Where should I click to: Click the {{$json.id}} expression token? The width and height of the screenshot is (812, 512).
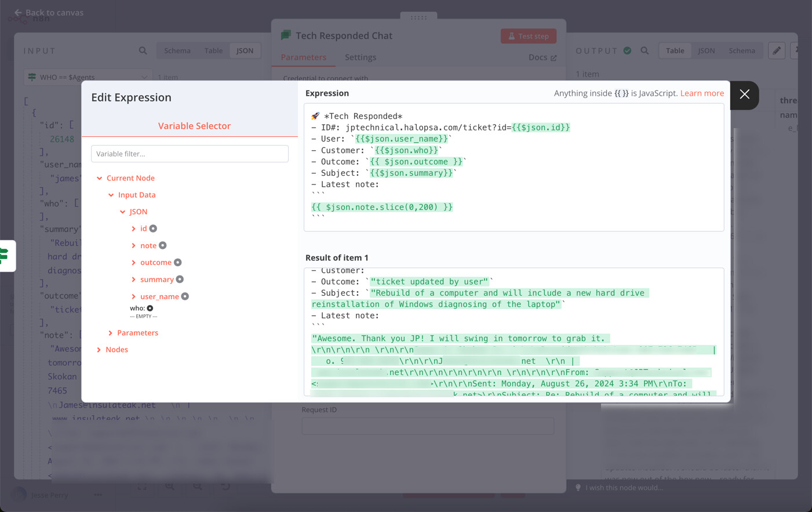pos(541,128)
